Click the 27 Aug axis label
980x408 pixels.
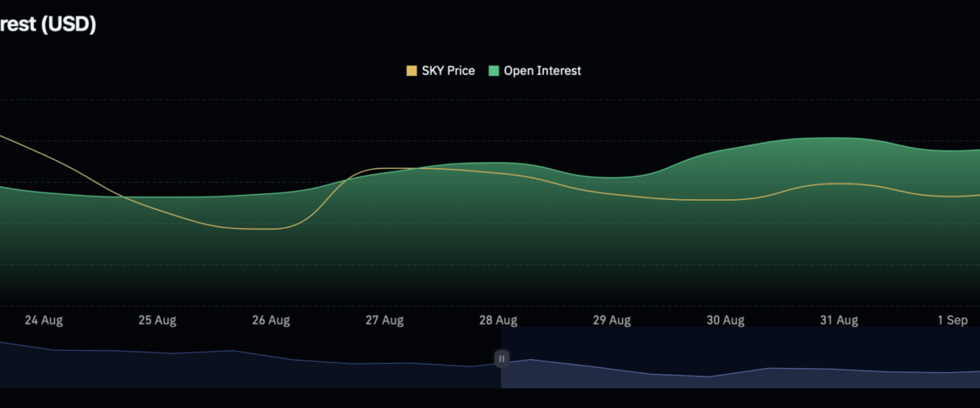click(x=384, y=320)
